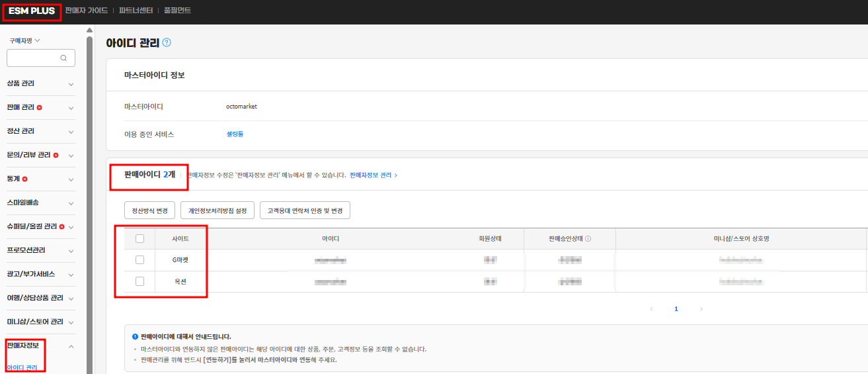The width and height of the screenshot is (868, 374).
Task: Open help icon next to 아이디 관리 title
Action: pos(167,42)
